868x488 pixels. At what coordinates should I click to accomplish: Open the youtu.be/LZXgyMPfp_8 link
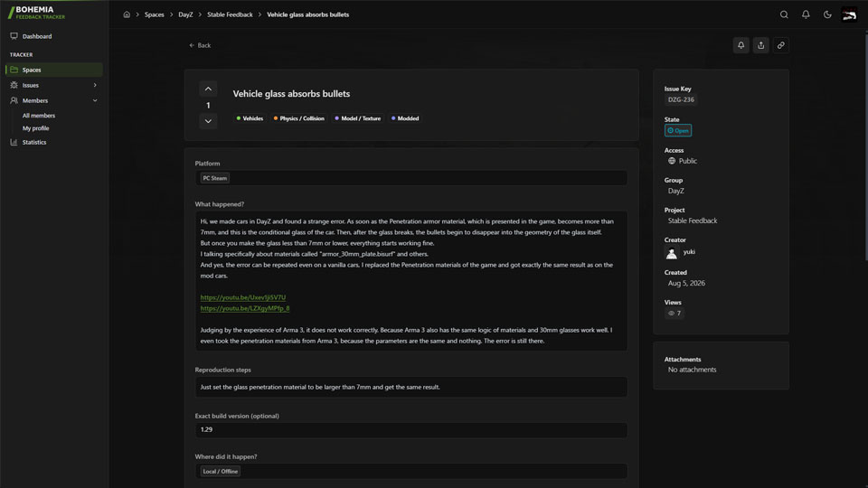tap(245, 309)
